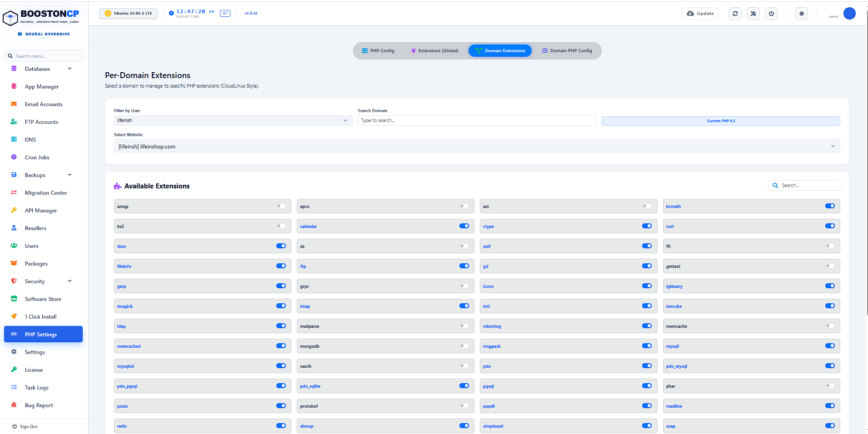Click the Packages box icon
The width and height of the screenshot is (868, 434).
[14, 263]
